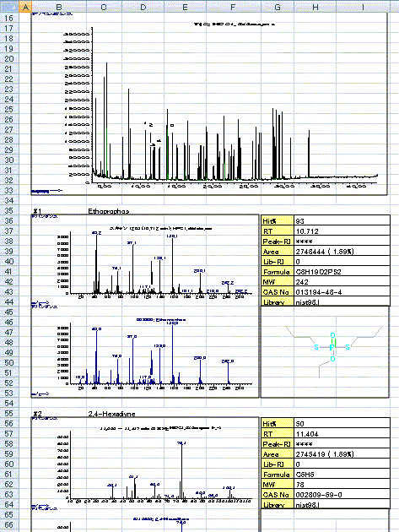Select the #1 sample mass spectrum chart
Image resolution: width=399 pixels, height=532 pixels.
145,260
